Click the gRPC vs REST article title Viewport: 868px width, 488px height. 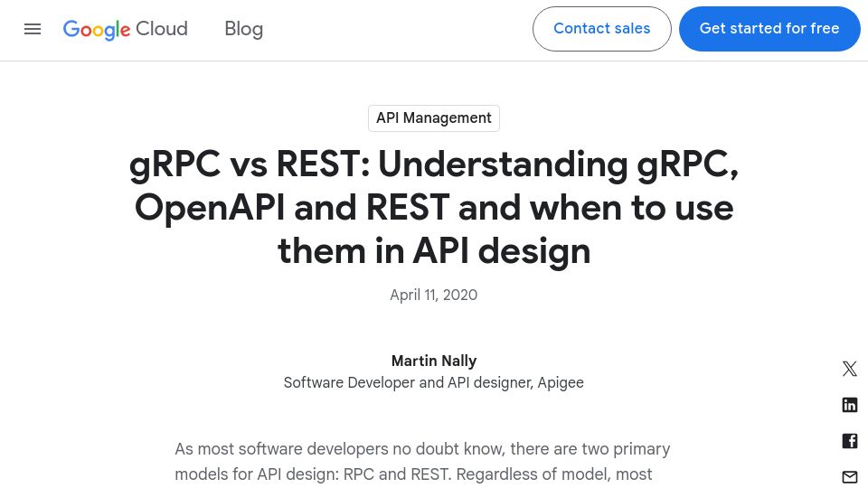tap(434, 208)
